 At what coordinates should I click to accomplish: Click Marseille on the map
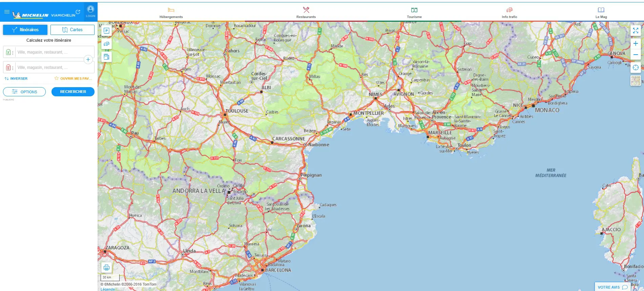(440, 133)
